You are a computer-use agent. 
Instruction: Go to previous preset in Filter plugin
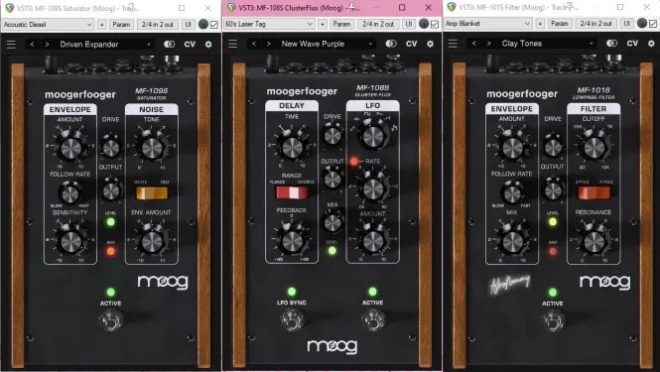click(474, 43)
